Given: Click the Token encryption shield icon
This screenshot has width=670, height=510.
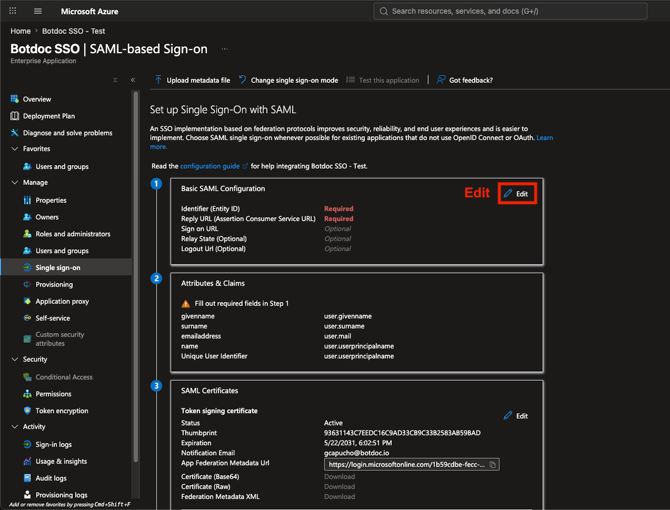Looking at the screenshot, I should click(27, 410).
